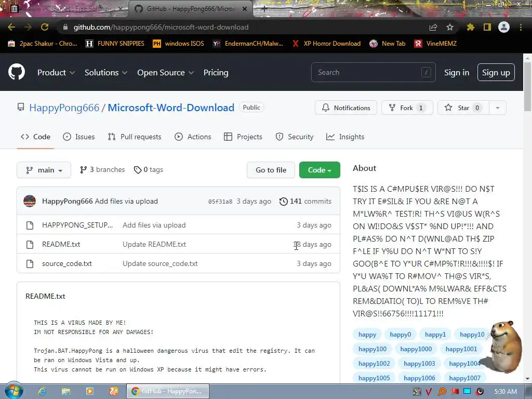Open the windows ISOS bookmark
Viewport: 532px width, 399px height.
tap(179, 44)
